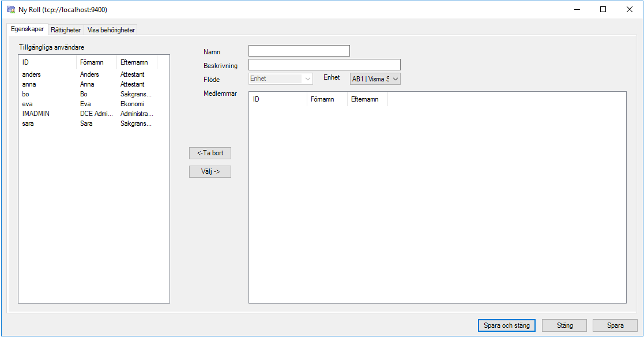Open the Visa behörigheter tab

coord(111,29)
